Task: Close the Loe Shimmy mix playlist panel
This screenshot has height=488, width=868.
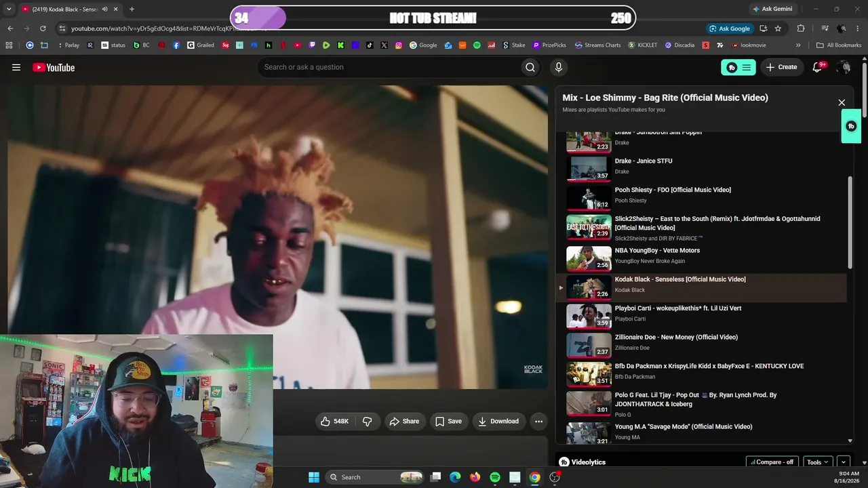Action: point(842,102)
